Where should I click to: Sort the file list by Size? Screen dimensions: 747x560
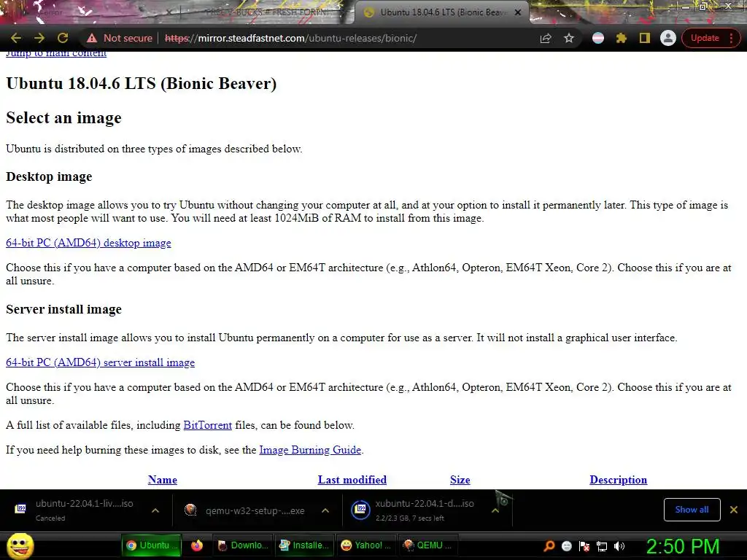[460, 480]
